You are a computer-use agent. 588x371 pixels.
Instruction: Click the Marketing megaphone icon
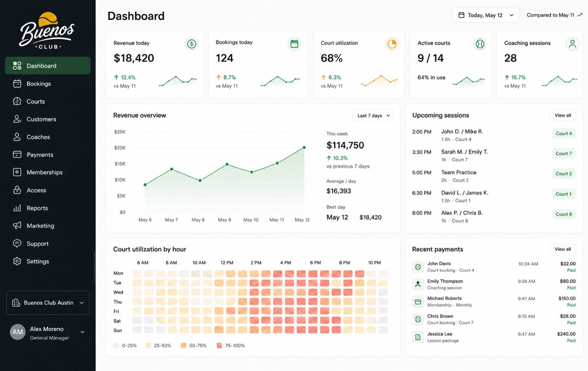tap(17, 226)
